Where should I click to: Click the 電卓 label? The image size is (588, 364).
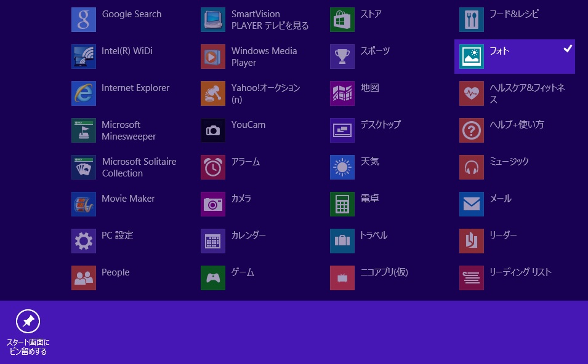(370, 198)
